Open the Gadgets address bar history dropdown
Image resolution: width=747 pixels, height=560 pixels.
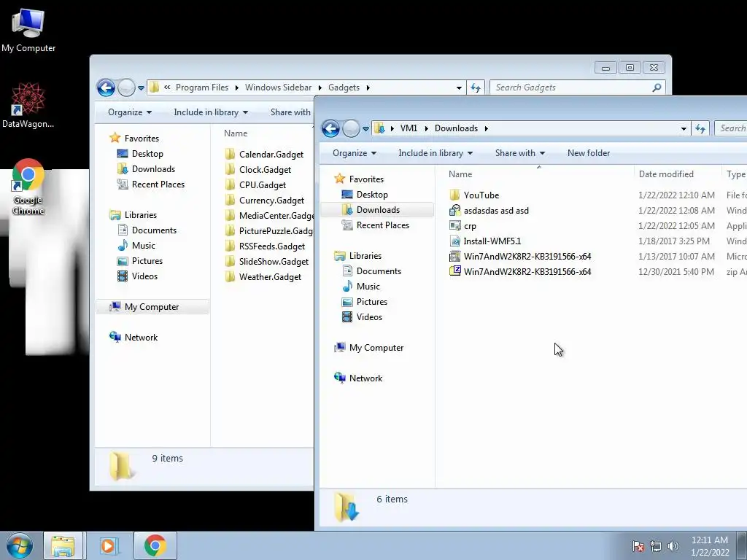tap(459, 87)
